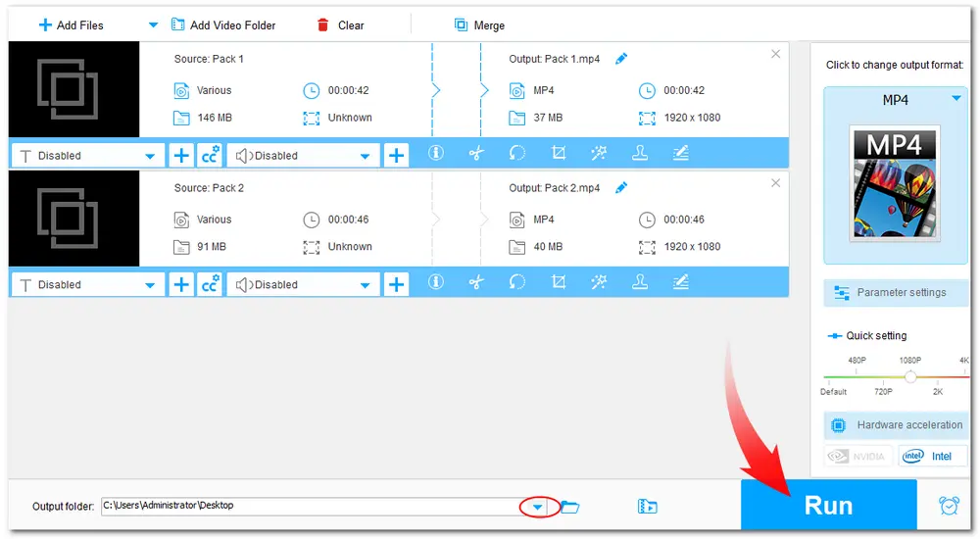The height and width of the screenshot is (539, 980).
Task: Show file info for Pack 1
Action: click(436, 154)
